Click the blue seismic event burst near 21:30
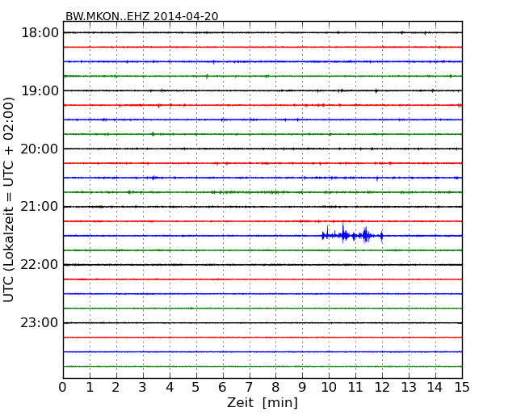The height and width of the screenshot is (420, 525). click(x=352, y=233)
